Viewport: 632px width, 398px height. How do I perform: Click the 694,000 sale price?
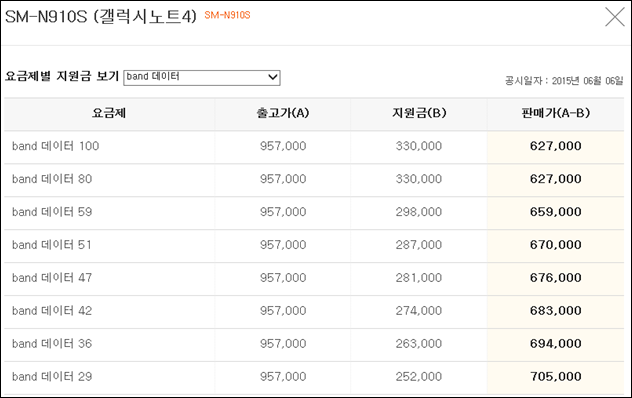556,344
